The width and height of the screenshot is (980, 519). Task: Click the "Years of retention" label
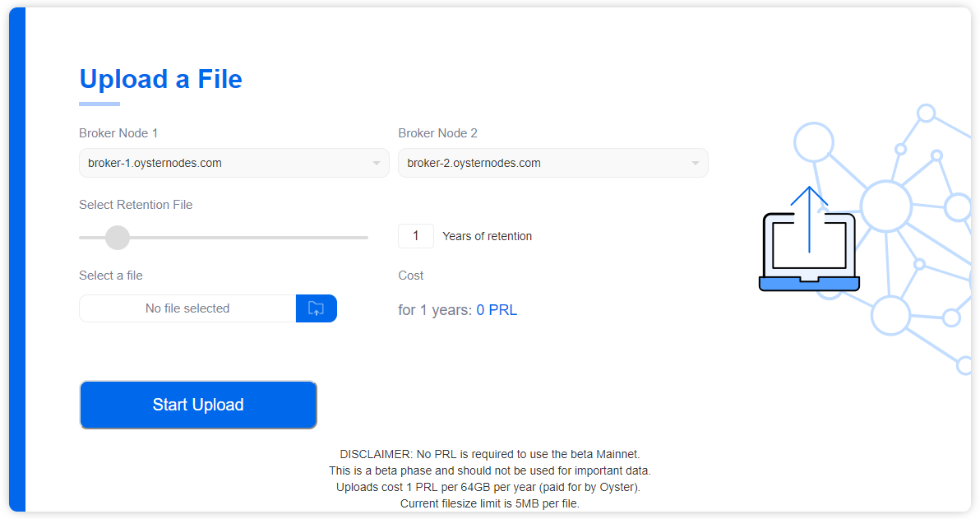pos(487,236)
